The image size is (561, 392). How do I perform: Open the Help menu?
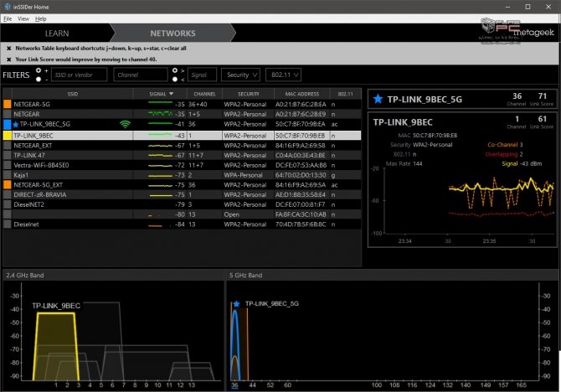click(40, 18)
